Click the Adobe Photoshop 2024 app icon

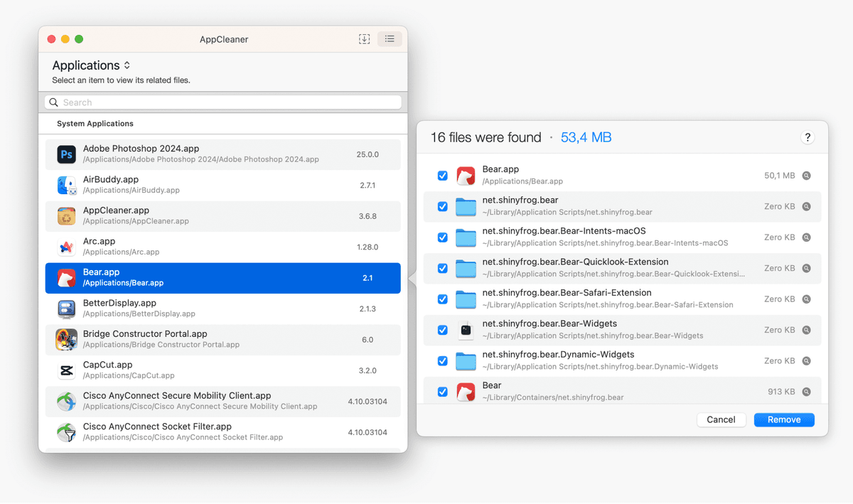click(x=67, y=154)
